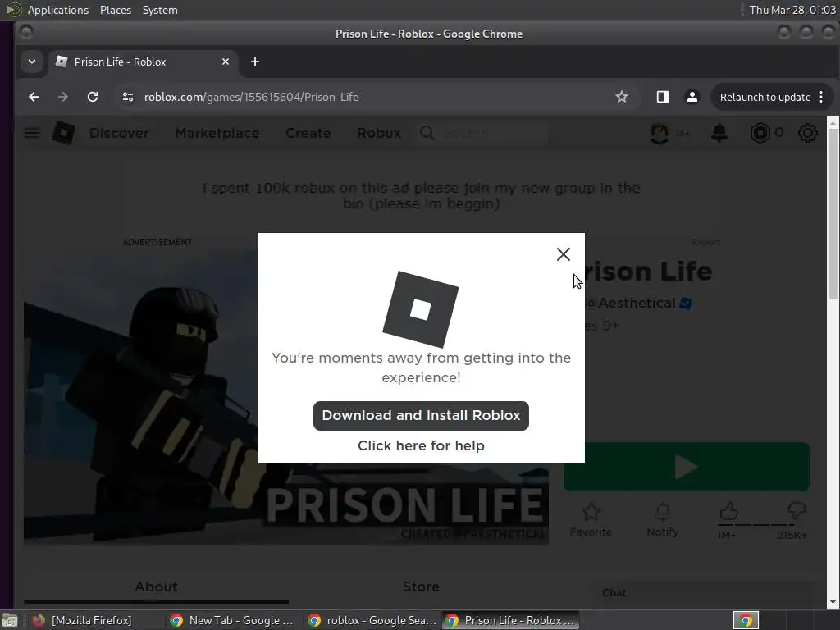This screenshot has height=630, width=840.
Task: Click the ad Report link
Action: [705, 242]
